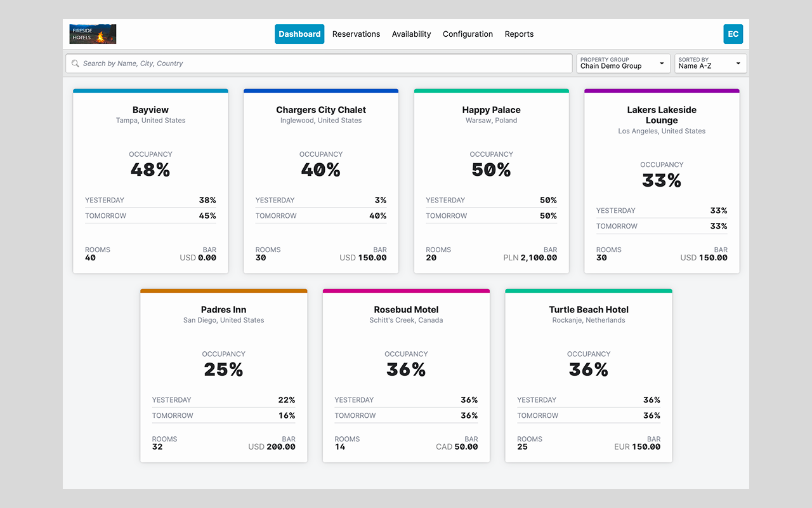Screen dimensions: 812x508
Task: Go to the Configuration tab
Action: (x=468, y=34)
